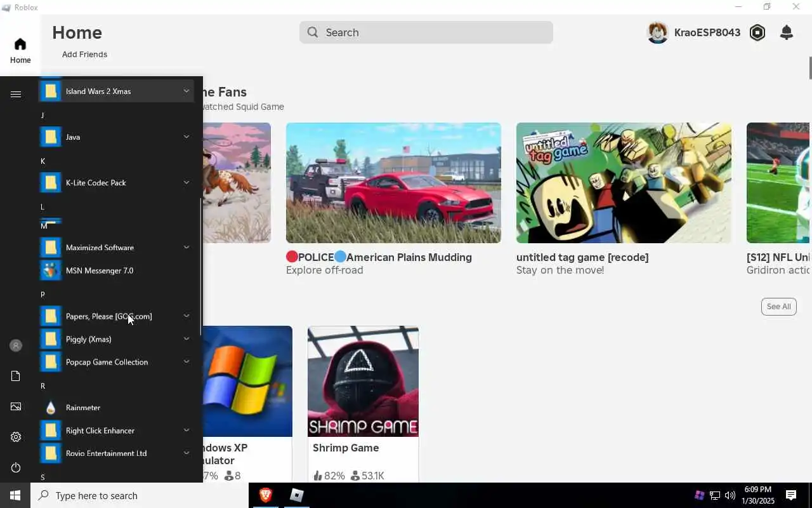Expand the K-Lite Codec Pack chevron

pos(187,183)
